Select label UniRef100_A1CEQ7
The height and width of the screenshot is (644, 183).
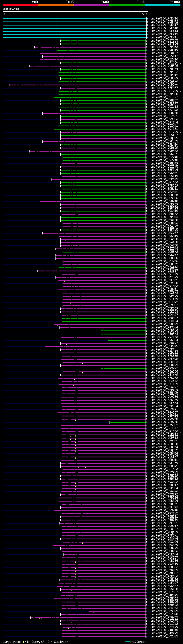tap(164, 558)
